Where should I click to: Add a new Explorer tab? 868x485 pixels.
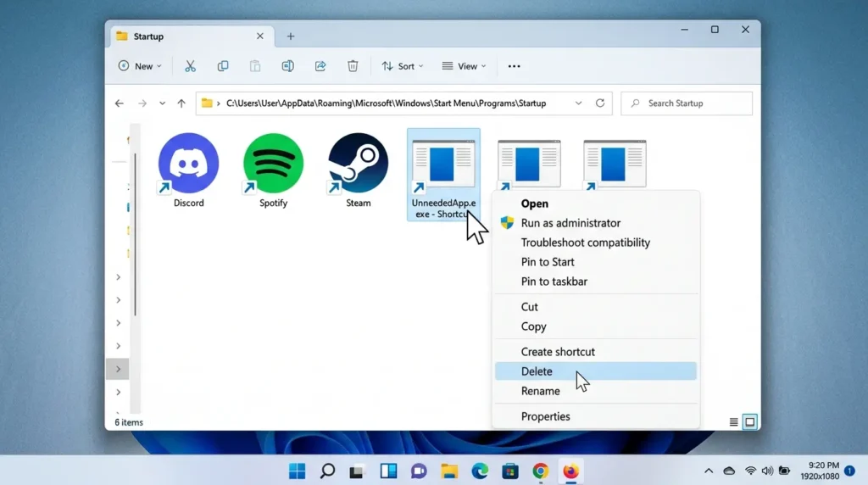(290, 36)
